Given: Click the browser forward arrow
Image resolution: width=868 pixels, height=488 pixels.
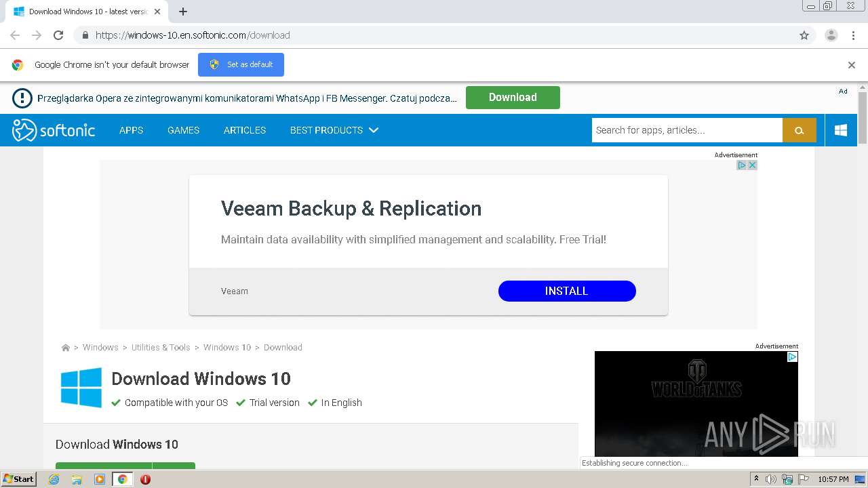Looking at the screenshot, I should 37,35.
